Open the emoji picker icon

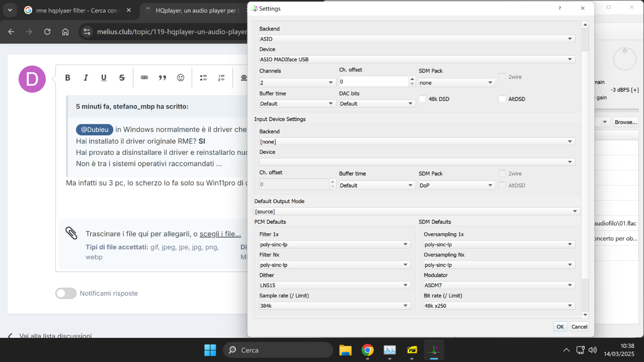click(x=181, y=78)
